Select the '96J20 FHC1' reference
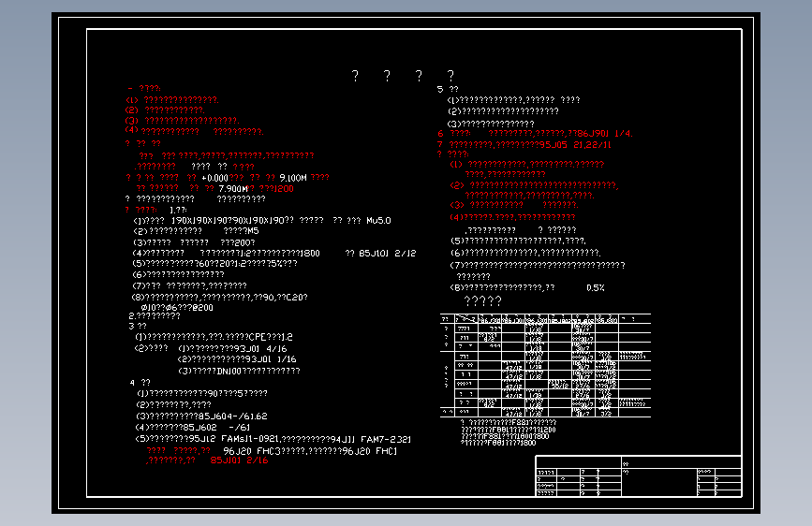The width and height of the screenshot is (812, 526). pyautogui.click(x=369, y=451)
